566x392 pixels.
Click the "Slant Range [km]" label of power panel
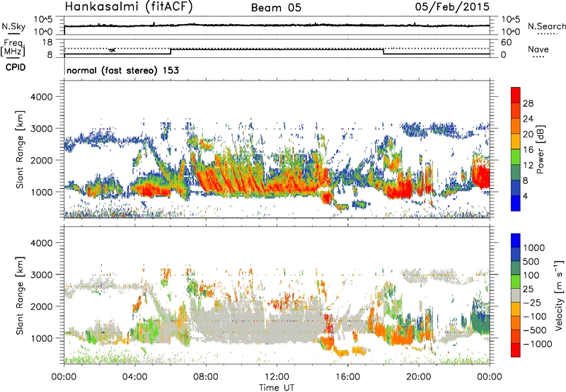pyautogui.click(x=20, y=150)
